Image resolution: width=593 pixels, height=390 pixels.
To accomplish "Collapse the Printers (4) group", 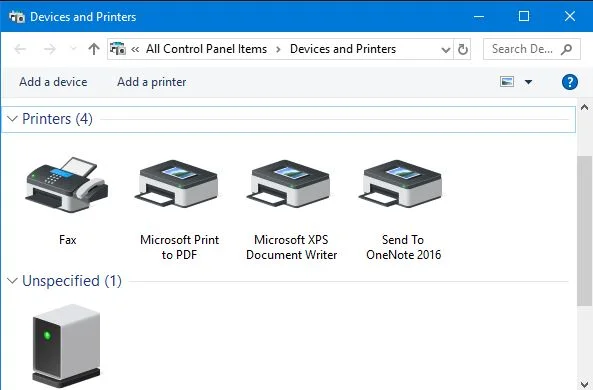I will point(12,119).
